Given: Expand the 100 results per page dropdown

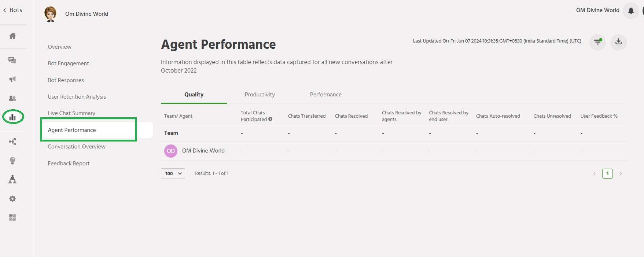Looking at the screenshot, I should pos(173,173).
